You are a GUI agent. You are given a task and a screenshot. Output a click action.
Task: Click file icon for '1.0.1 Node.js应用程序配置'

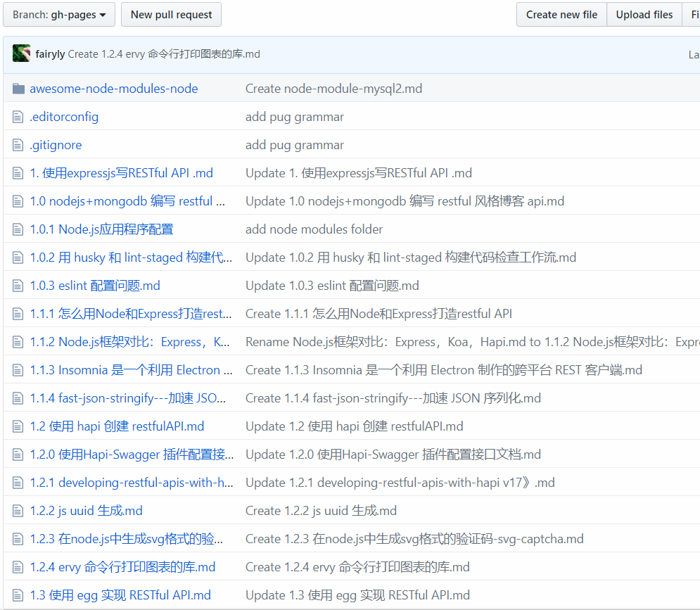(18, 229)
